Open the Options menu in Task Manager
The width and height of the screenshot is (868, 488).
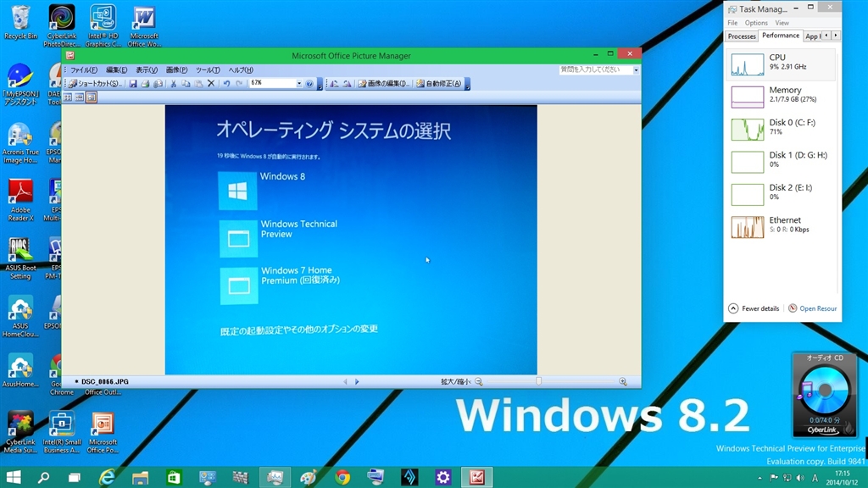[x=756, y=23]
